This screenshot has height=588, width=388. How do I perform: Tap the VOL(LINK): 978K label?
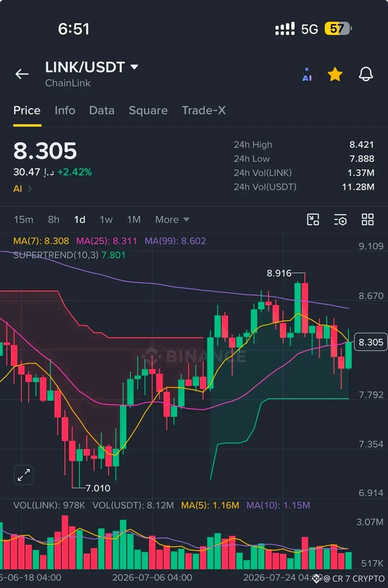(x=49, y=505)
